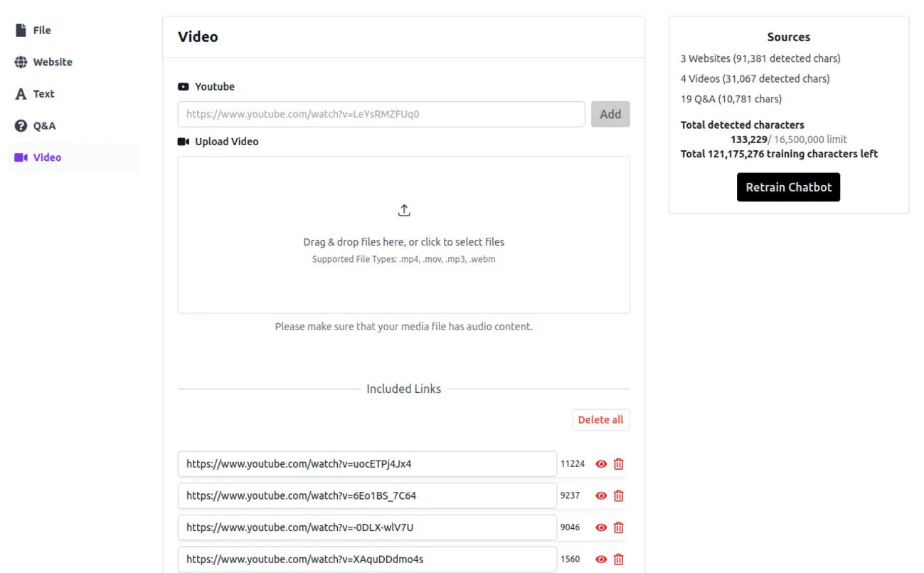Open the Q&A section icon
This screenshot has width=924, height=573.
coord(19,125)
